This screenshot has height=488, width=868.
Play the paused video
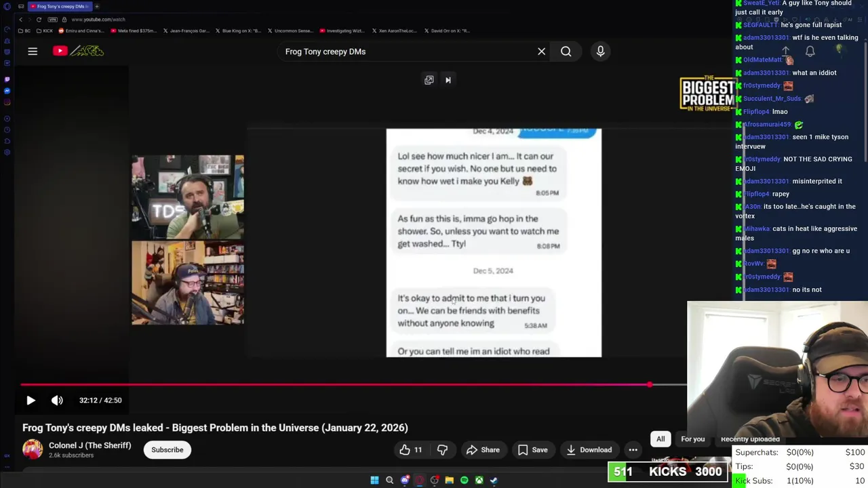31,401
